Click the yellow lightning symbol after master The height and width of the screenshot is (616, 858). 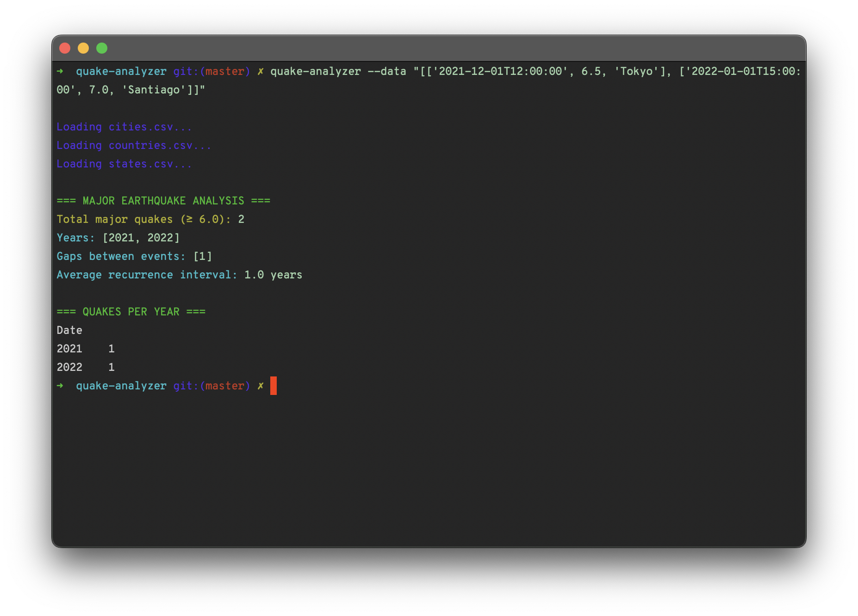click(x=261, y=71)
